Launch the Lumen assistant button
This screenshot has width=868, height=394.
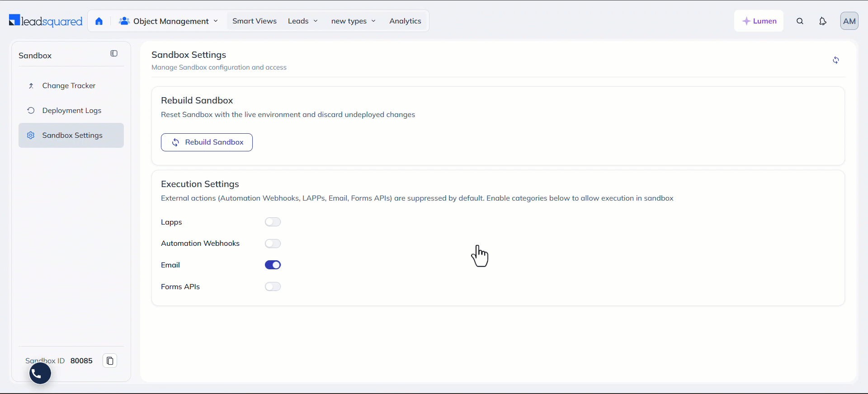pos(759,21)
